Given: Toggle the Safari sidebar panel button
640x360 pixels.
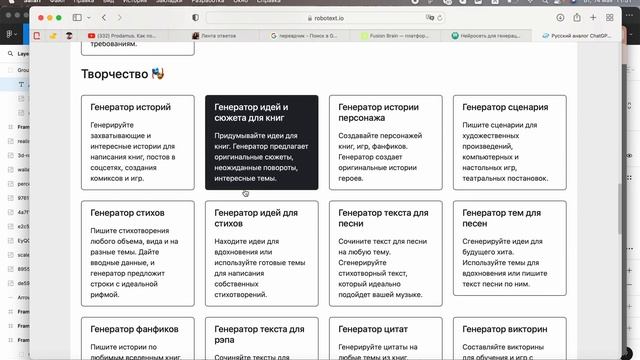Looking at the screenshot, I should 77,18.
